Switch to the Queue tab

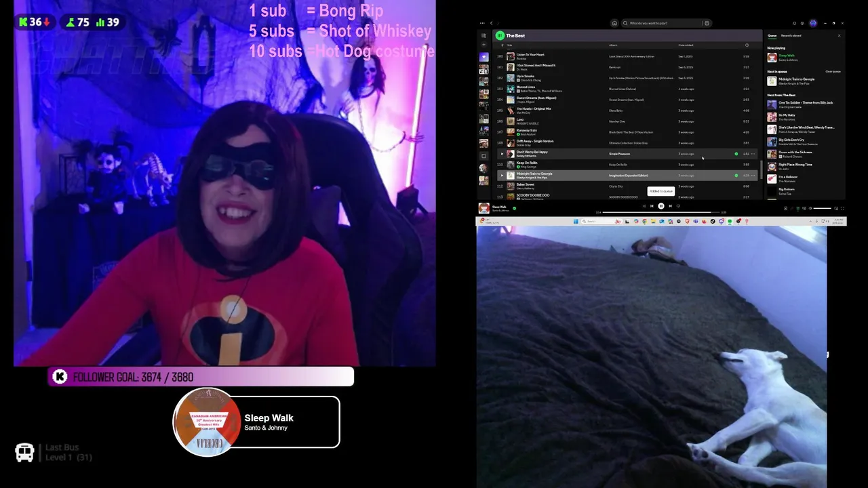point(772,35)
